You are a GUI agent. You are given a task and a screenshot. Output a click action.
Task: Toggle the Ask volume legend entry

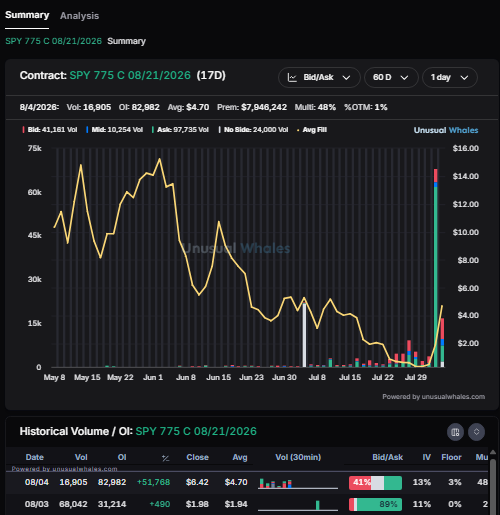point(180,130)
